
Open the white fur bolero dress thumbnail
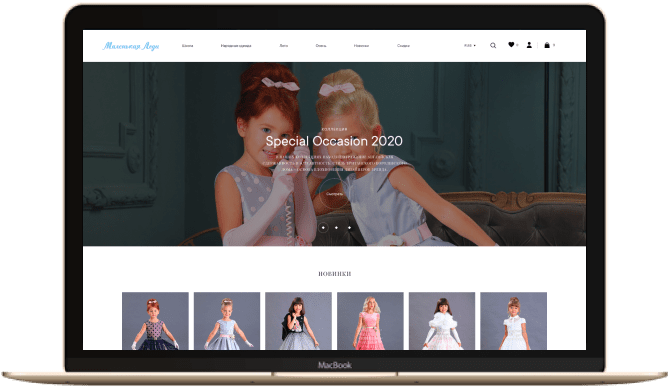pyautogui.click(x=442, y=321)
